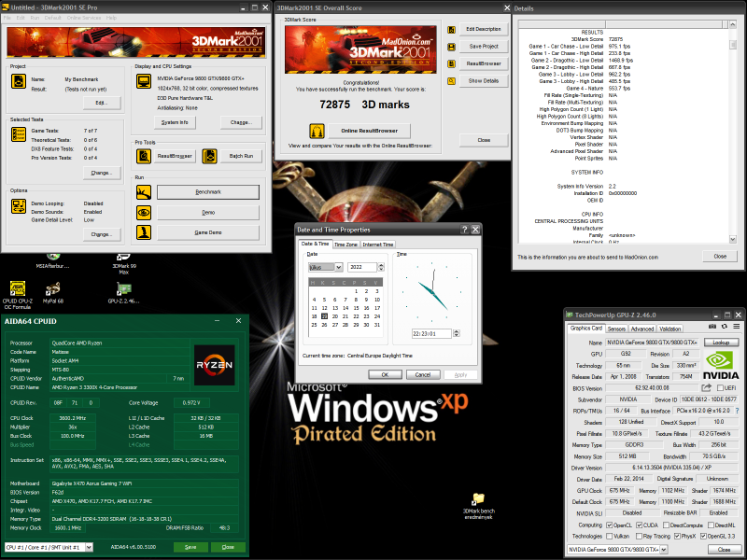Click the monitor icon in Display and CPU Settings
The width and height of the screenshot is (747, 560).
click(x=144, y=81)
